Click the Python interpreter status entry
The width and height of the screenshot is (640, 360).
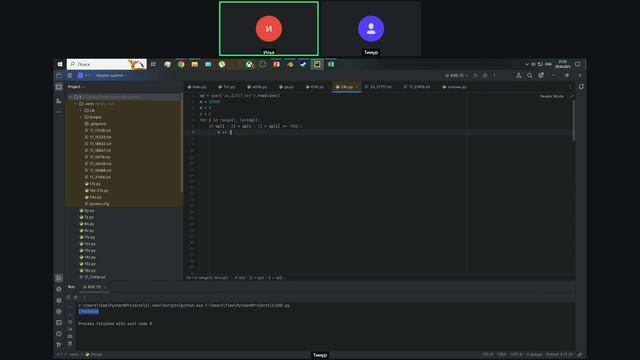pos(559,354)
